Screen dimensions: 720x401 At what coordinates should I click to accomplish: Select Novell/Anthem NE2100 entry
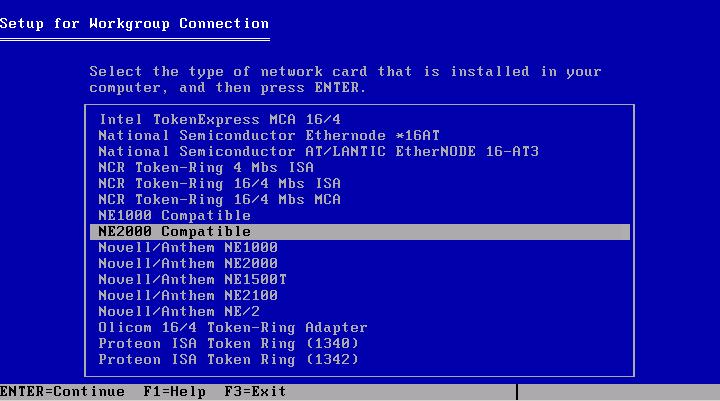coord(188,296)
